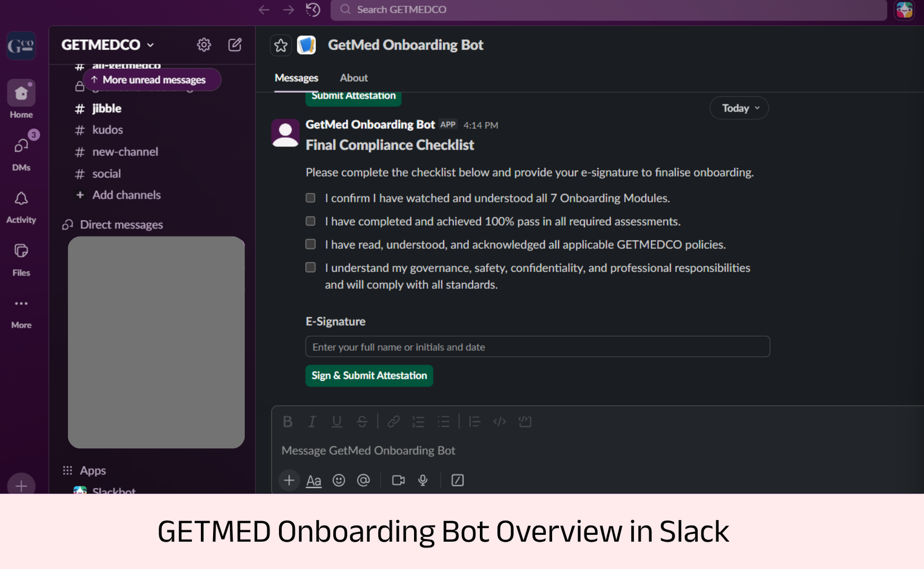Compose a new message with pencil icon
This screenshot has height=569, width=924.
point(235,44)
